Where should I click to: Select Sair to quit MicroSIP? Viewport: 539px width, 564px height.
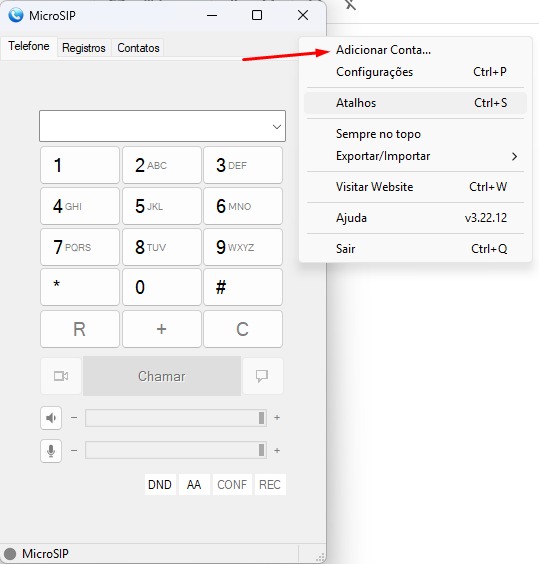[x=415, y=249]
